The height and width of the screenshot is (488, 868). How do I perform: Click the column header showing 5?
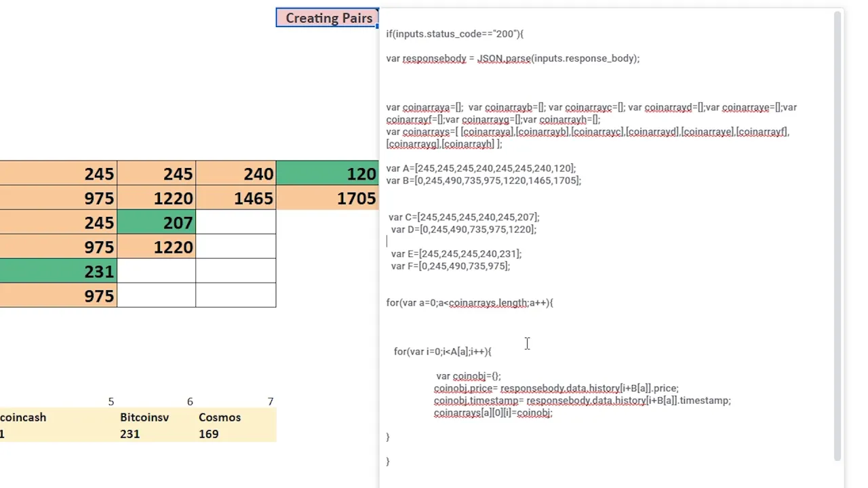111,401
